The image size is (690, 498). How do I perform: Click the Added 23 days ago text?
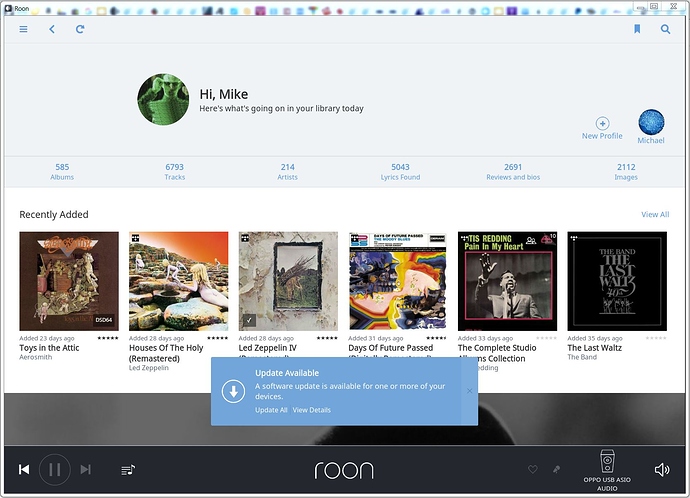pyautogui.click(x=47, y=338)
